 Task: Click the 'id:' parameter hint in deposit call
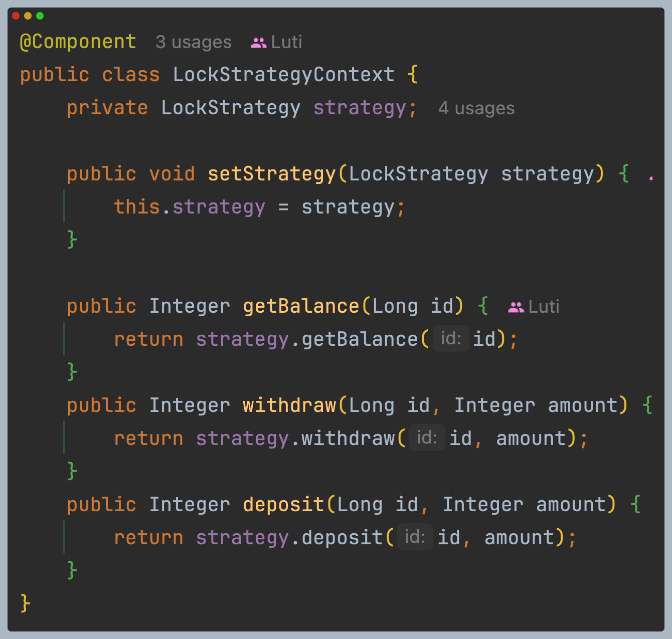415,537
